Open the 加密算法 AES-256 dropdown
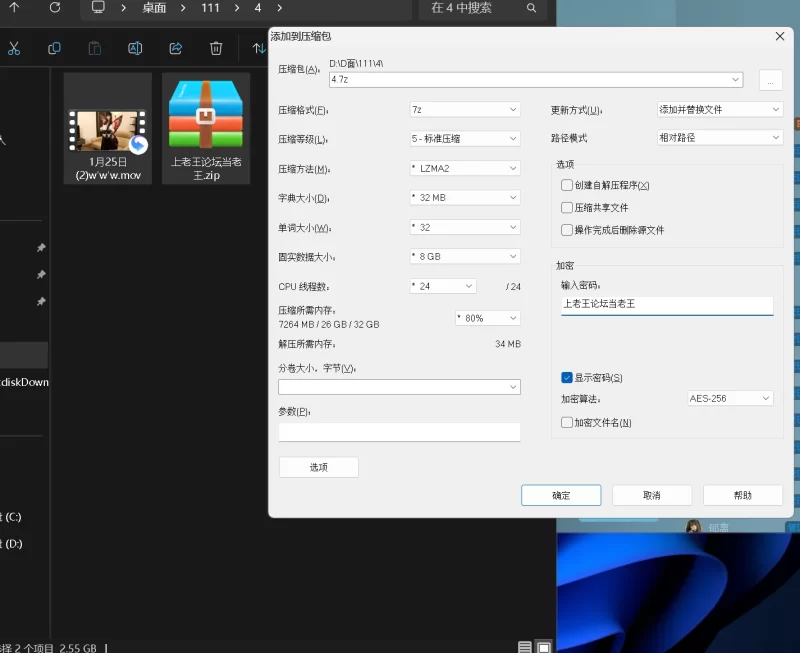The width and height of the screenshot is (800, 653). 730,398
